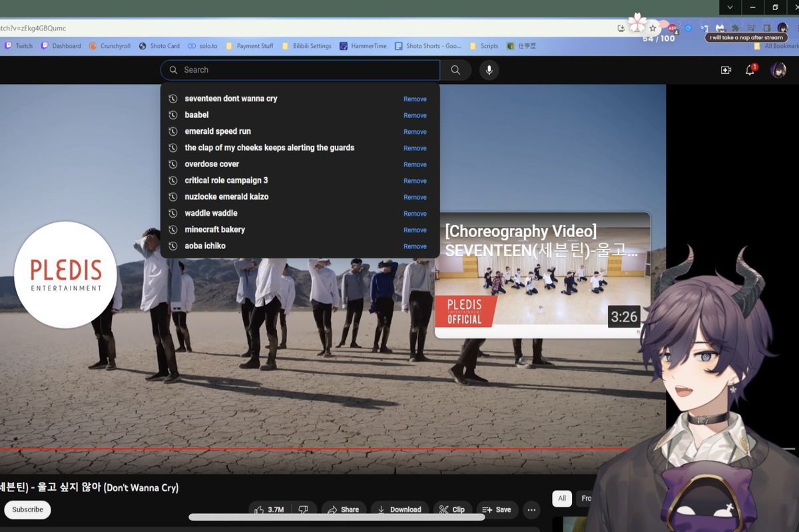This screenshot has width=799, height=532.
Task: Open the Shoto Shorts bookmark
Action: (427, 46)
